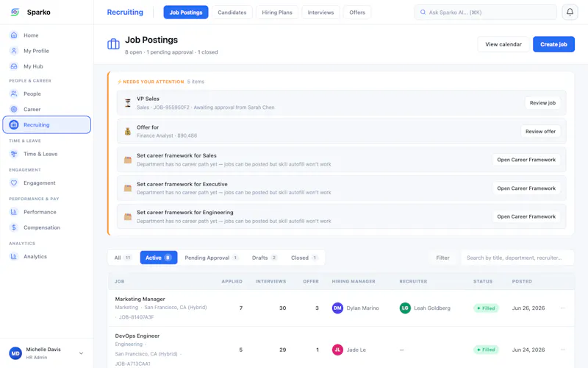Screen dimensions: 588x368
Task: Click Filled status of DevOps Engineer
Action: (486, 350)
